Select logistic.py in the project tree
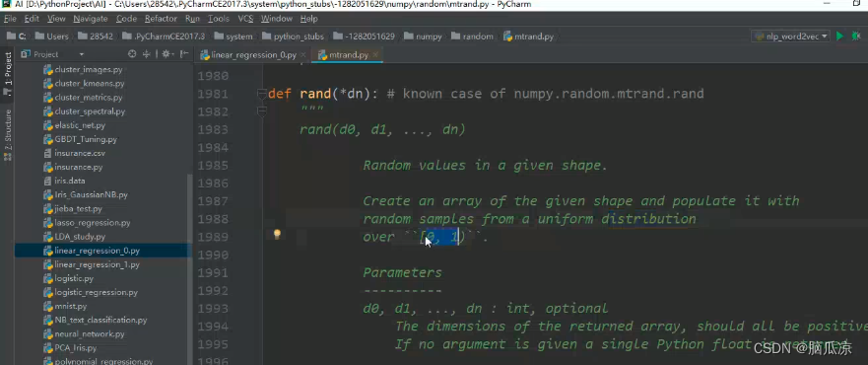 click(69, 278)
